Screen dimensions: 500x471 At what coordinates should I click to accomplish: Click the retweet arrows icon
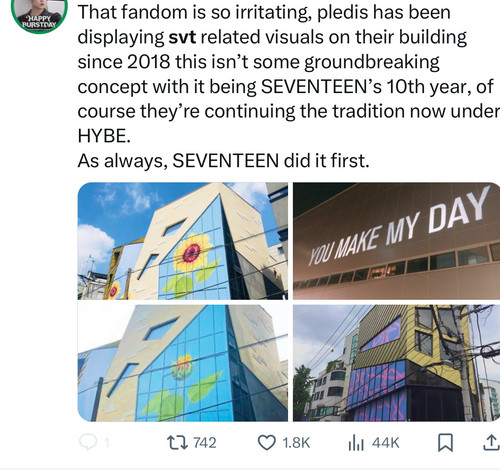(178, 443)
